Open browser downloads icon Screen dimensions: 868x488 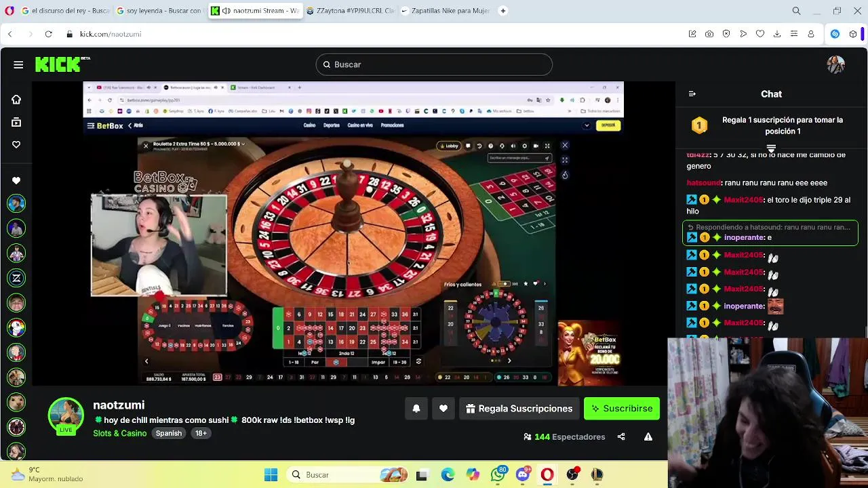click(x=777, y=34)
